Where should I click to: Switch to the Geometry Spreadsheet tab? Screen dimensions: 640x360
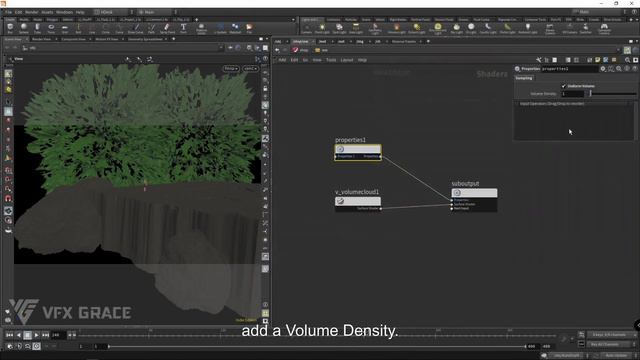pyautogui.click(x=145, y=39)
